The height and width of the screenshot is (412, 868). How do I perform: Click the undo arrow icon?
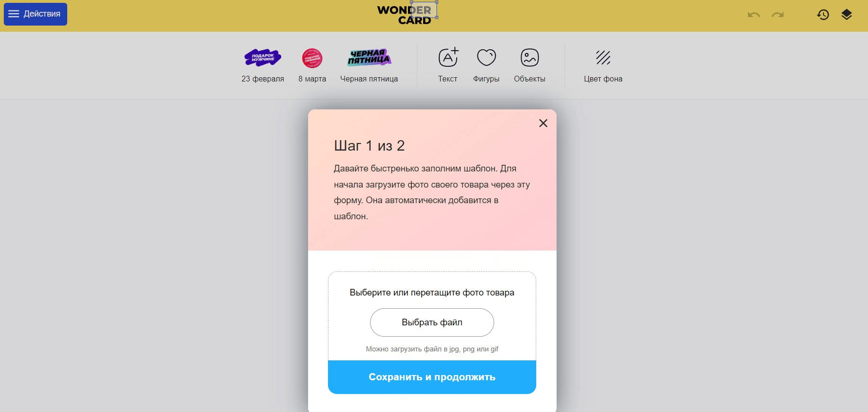point(754,15)
